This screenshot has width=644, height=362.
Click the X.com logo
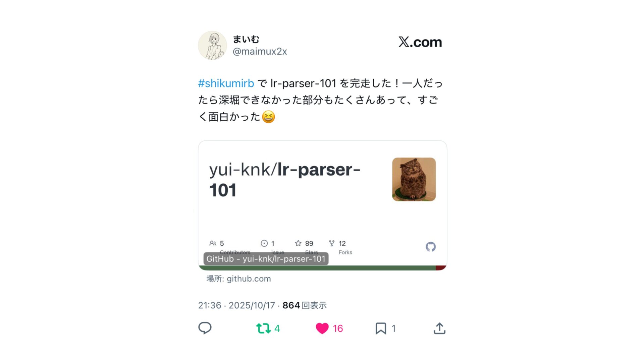click(420, 42)
